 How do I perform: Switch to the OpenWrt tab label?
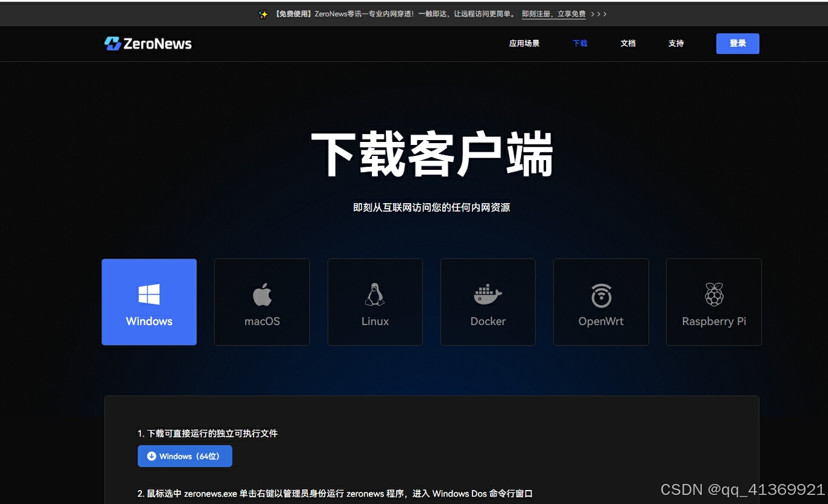click(601, 321)
